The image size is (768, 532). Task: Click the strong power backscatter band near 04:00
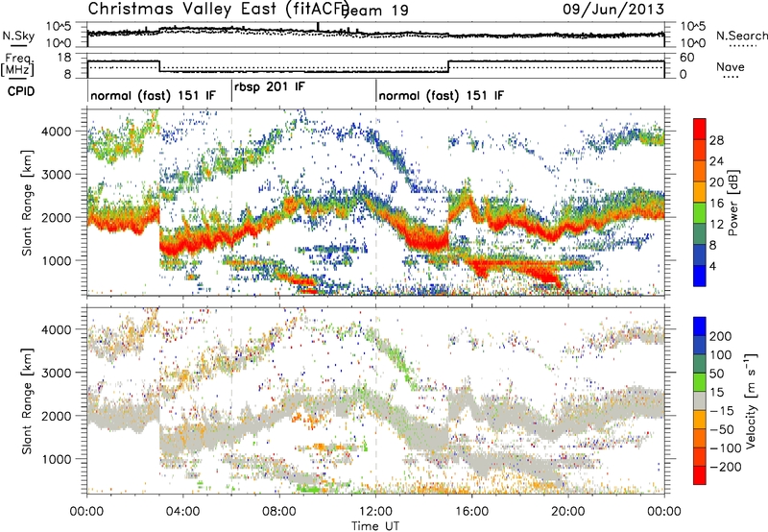pos(182,243)
